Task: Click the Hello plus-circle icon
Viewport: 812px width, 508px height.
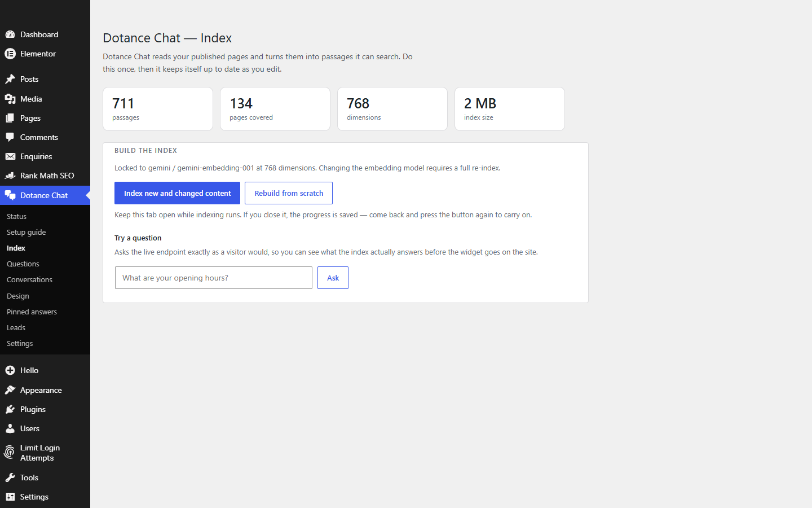Action: [10, 370]
